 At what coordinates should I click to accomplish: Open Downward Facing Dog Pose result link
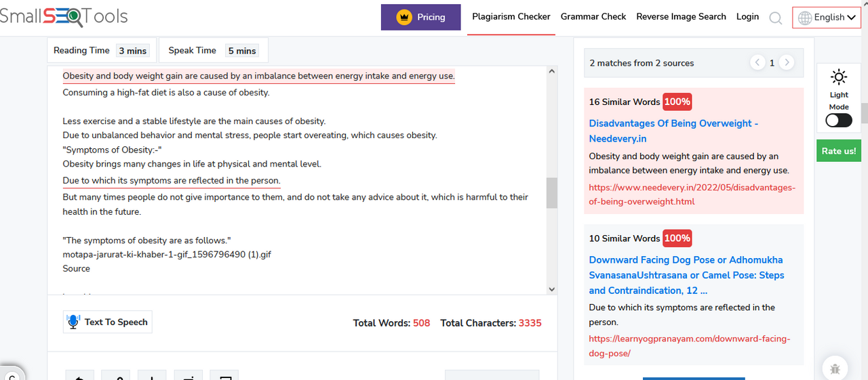(x=686, y=275)
